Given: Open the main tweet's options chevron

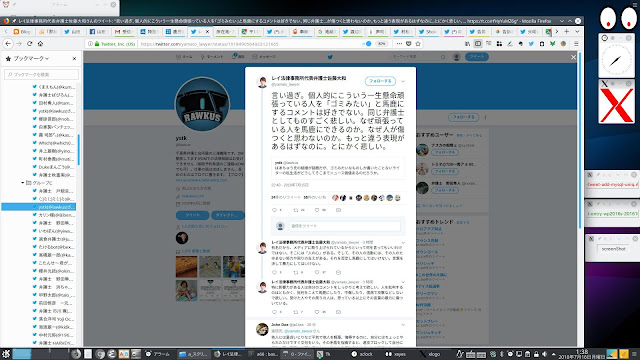Looking at the screenshot, I should tap(403, 81).
